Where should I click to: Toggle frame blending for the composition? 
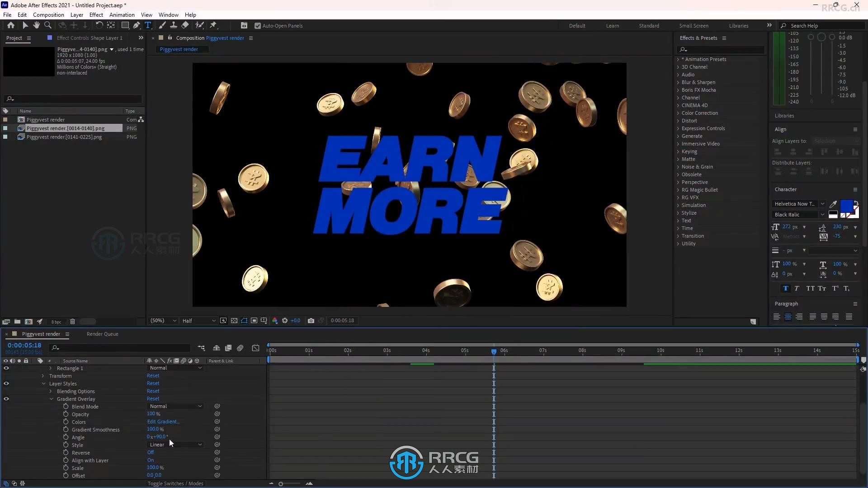click(x=228, y=348)
